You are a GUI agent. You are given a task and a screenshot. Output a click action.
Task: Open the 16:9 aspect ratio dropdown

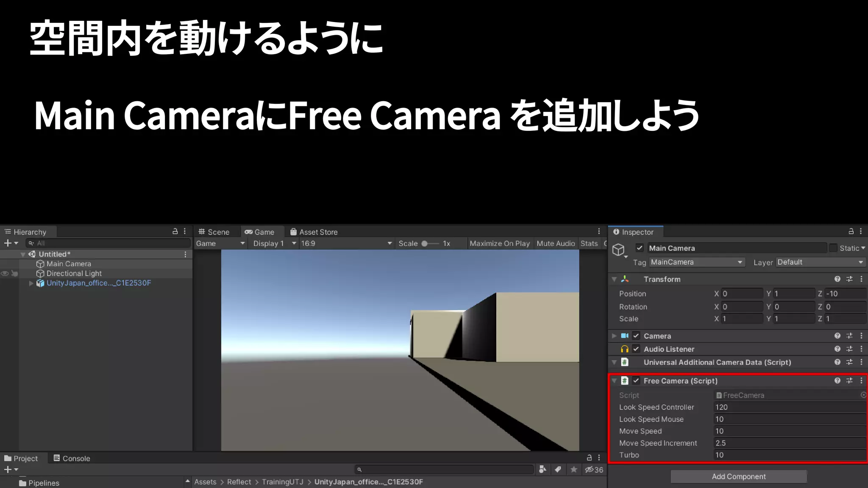click(346, 244)
